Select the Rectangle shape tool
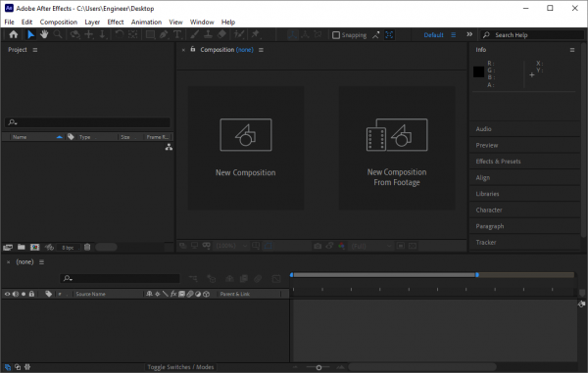588x373 pixels. [150, 35]
